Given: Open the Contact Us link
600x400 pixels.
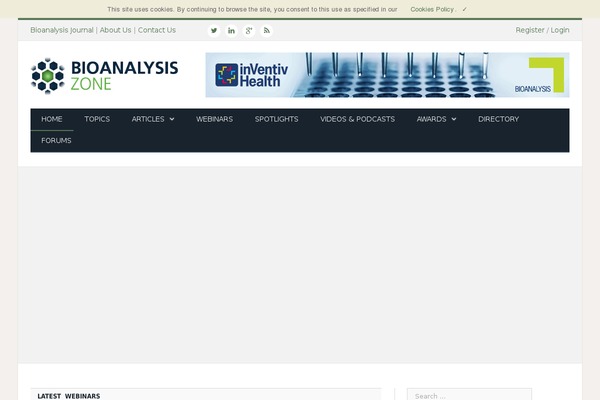Looking at the screenshot, I should (157, 30).
